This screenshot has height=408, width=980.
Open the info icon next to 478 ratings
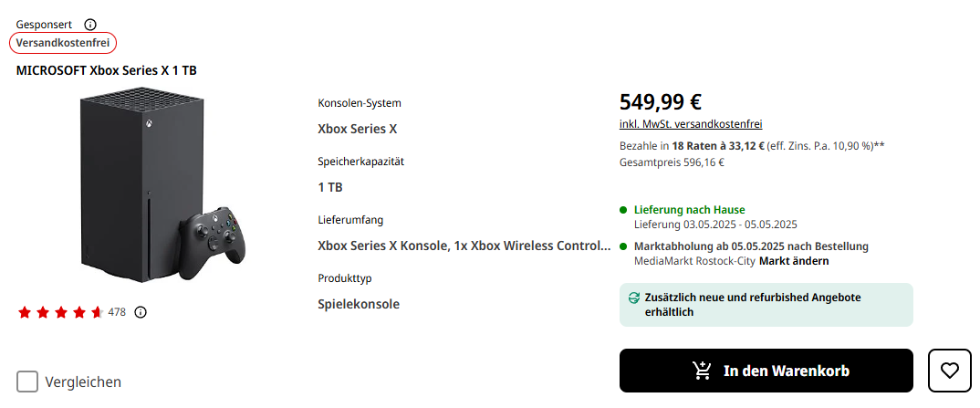pyautogui.click(x=141, y=312)
